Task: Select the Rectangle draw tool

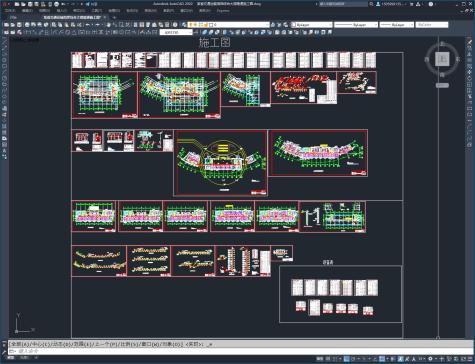Action: (x=4, y=66)
